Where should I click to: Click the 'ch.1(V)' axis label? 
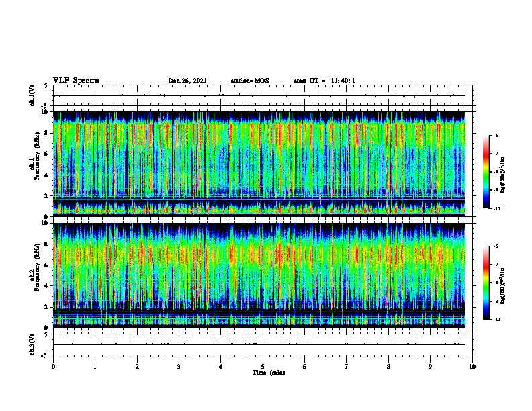[x=32, y=95]
